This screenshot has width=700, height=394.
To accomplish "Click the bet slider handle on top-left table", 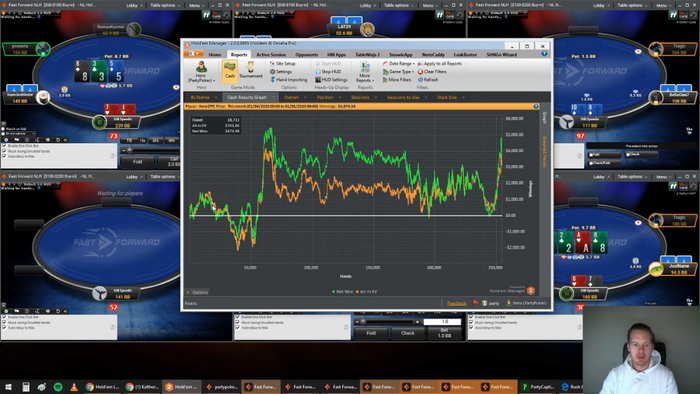I will [x=129, y=150].
